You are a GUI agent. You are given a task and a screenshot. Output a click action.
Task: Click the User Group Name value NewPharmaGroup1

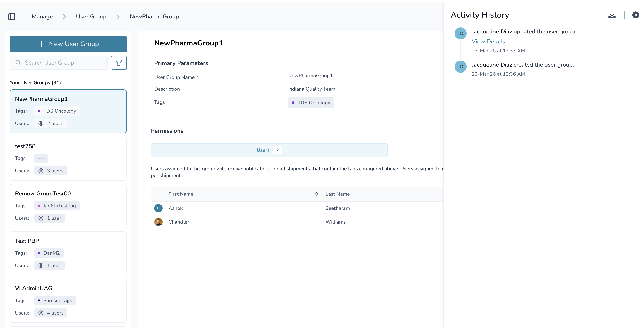click(x=310, y=76)
